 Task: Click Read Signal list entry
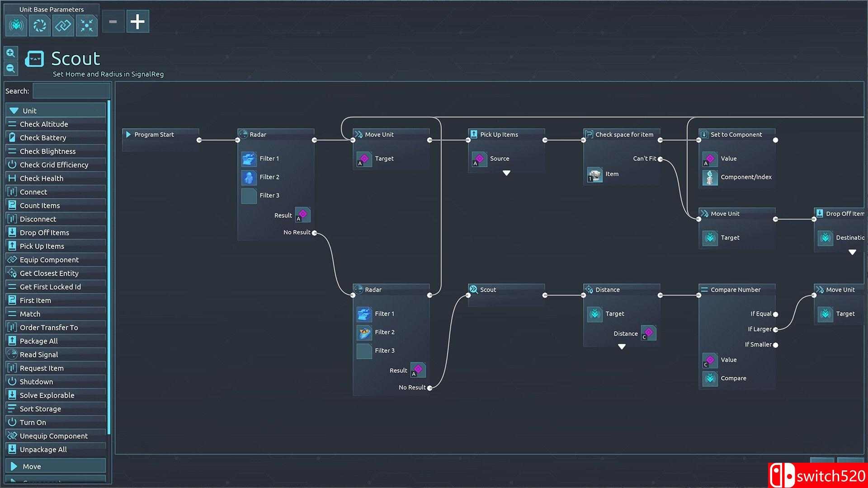[56, 354]
